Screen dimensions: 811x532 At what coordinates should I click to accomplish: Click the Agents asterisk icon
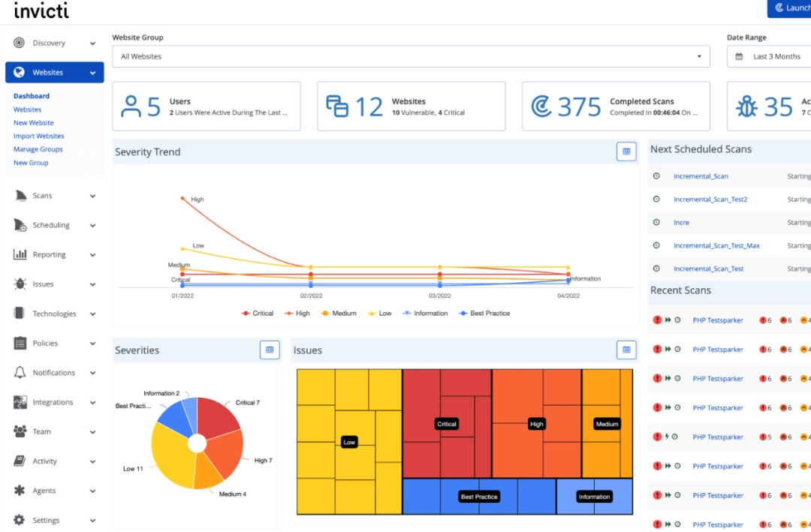click(20, 491)
